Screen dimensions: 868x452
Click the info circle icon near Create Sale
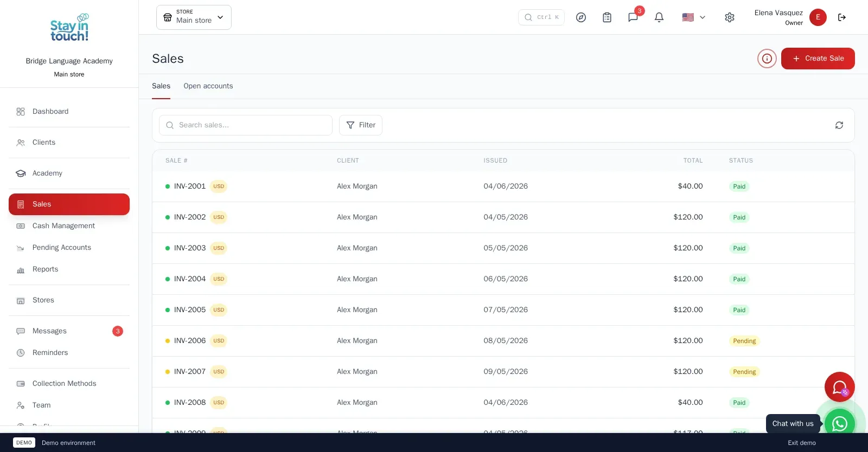click(x=767, y=59)
